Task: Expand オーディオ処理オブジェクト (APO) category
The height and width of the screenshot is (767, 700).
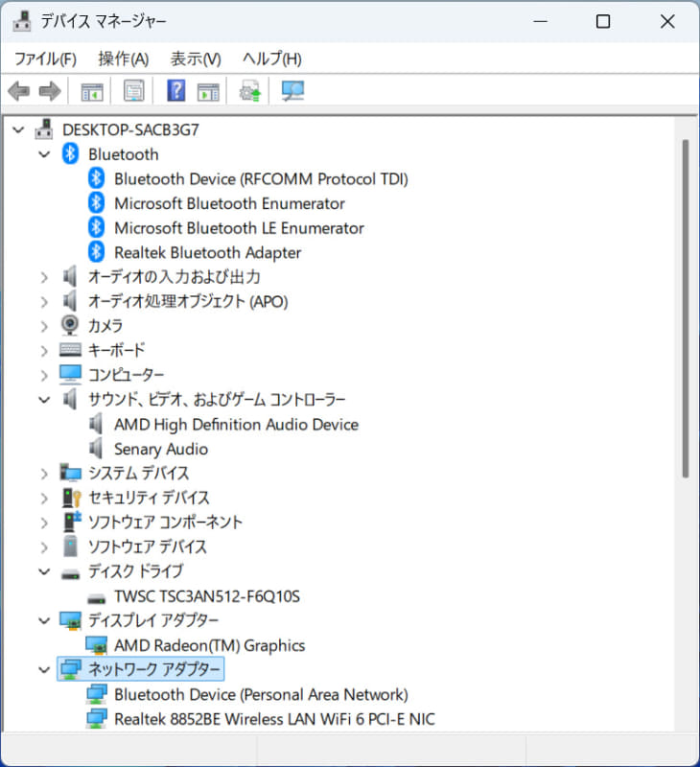Action: (x=44, y=302)
